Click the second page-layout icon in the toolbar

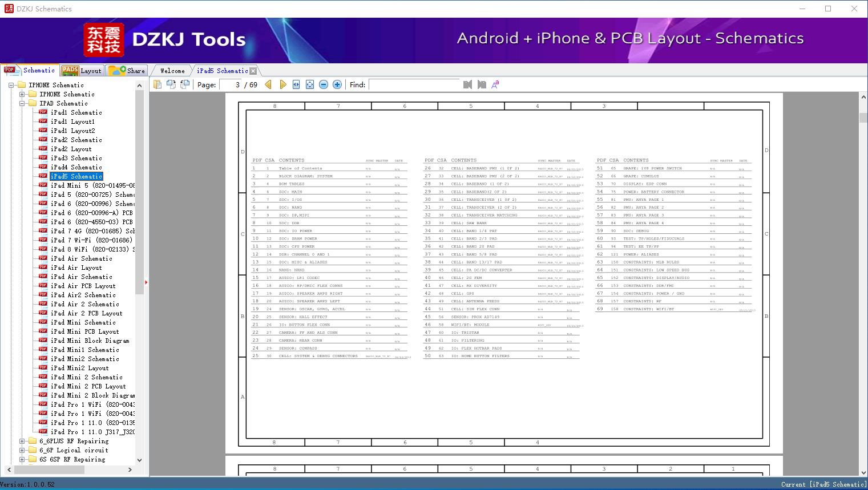coord(171,84)
